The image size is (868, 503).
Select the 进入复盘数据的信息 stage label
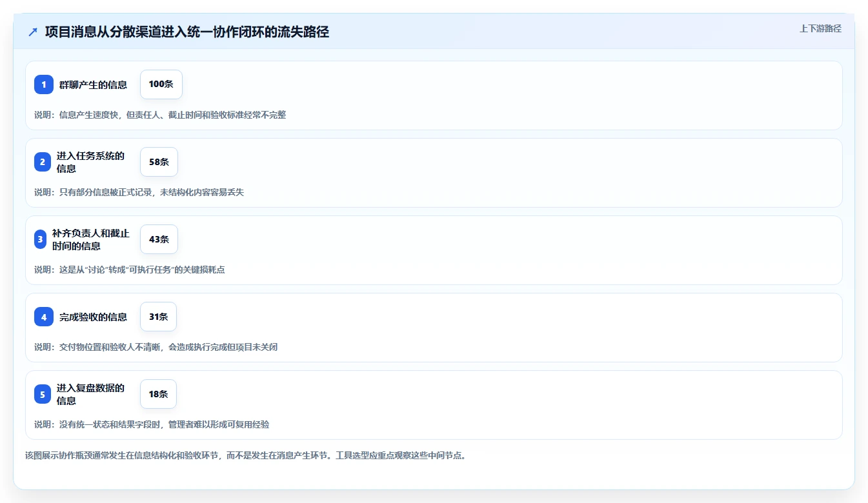tap(90, 394)
